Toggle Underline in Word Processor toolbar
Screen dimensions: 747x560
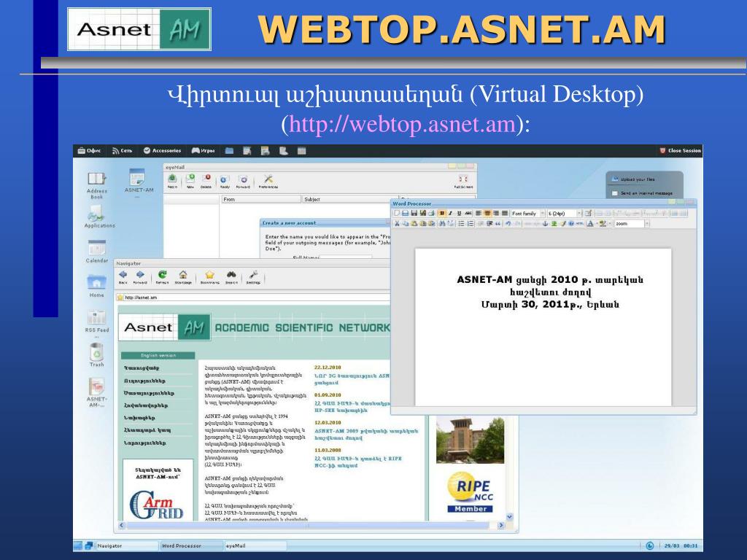[460, 214]
